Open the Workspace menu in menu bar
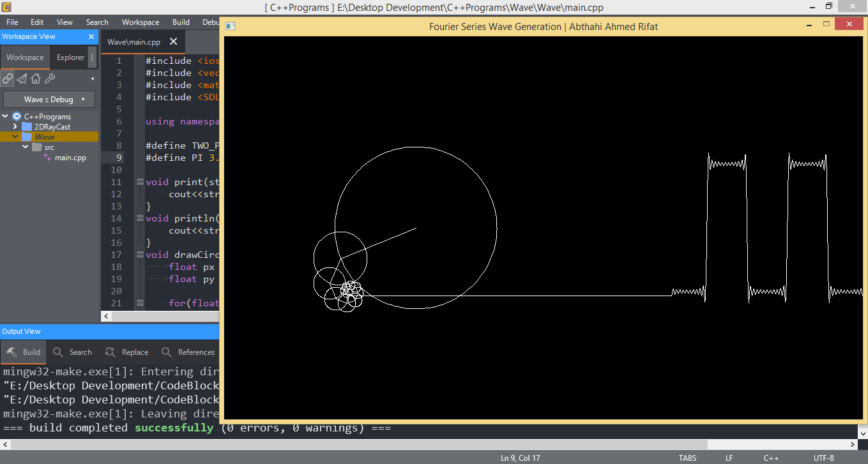Viewport: 868px width, 464px height. click(x=140, y=22)
